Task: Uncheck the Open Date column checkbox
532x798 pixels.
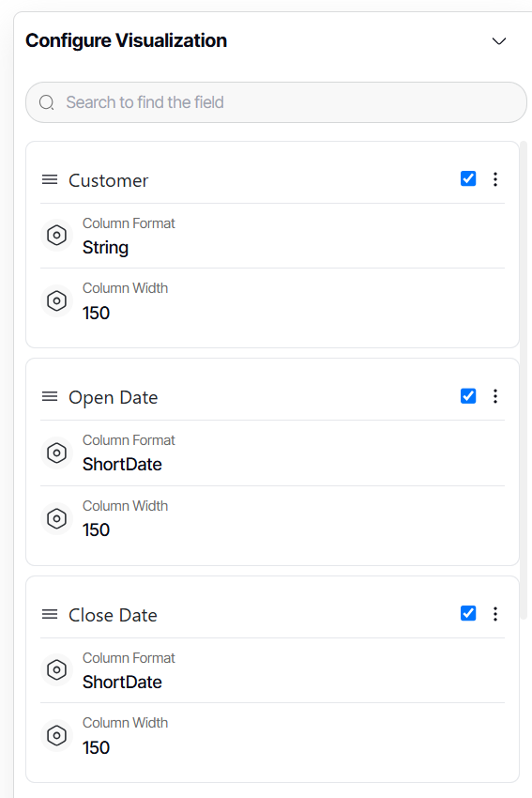Action: (x=468, y=396)
